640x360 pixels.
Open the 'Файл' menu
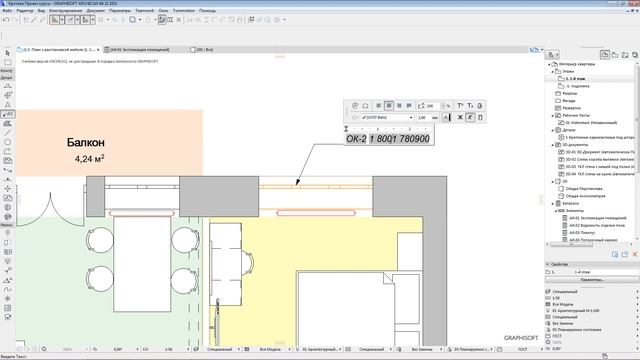pos(7,11)
